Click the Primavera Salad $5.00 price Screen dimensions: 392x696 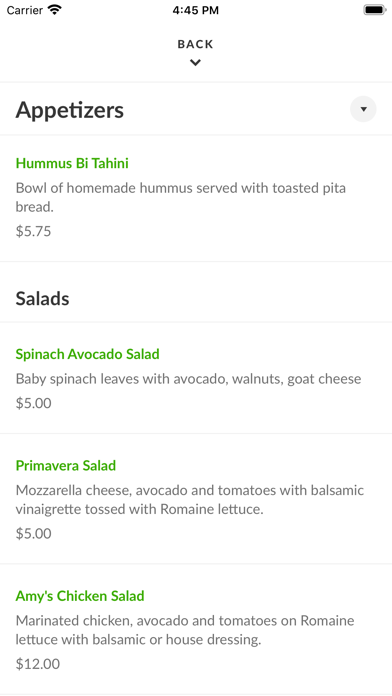[x=33, y=534]
